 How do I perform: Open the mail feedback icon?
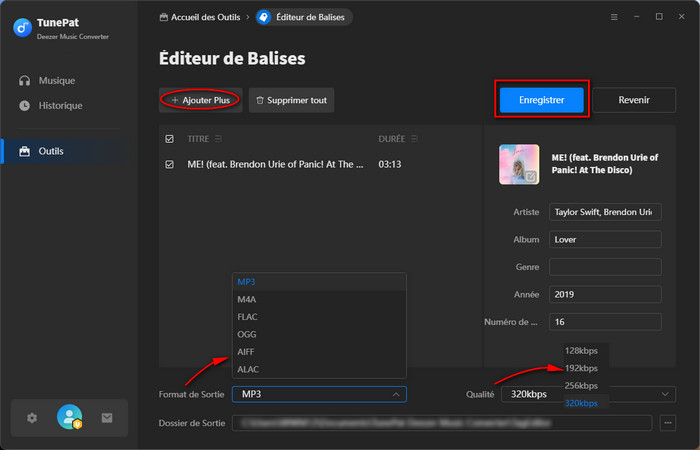click(107, 418)
